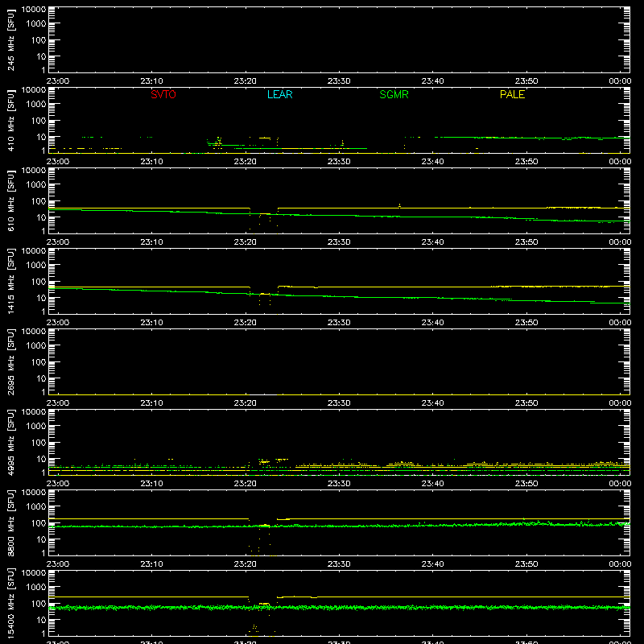Select the 15400 MHz [SFU] axis title
Viewport: 644px width, 644px height.
(x=10, y=604)
